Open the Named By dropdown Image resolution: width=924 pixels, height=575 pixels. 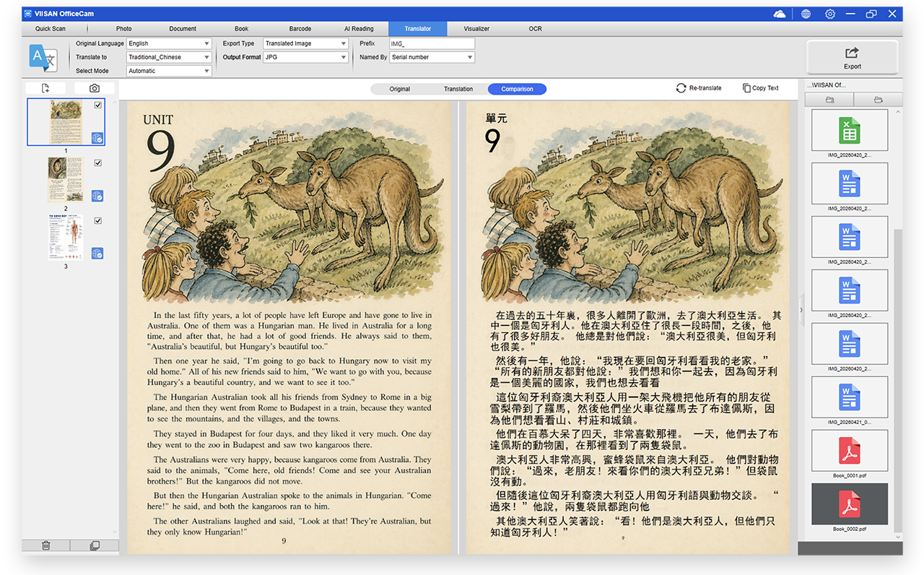coord(432,57)
